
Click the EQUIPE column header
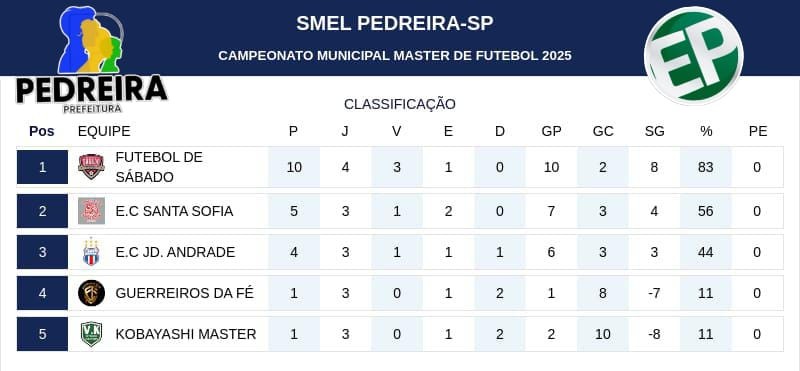104,131
